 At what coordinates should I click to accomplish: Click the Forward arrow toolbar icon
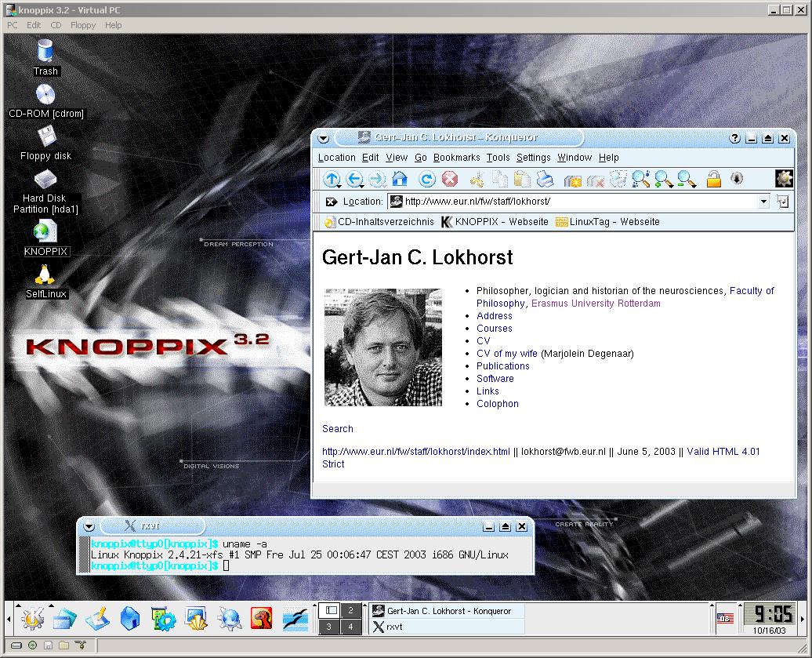tap(377, 180)
